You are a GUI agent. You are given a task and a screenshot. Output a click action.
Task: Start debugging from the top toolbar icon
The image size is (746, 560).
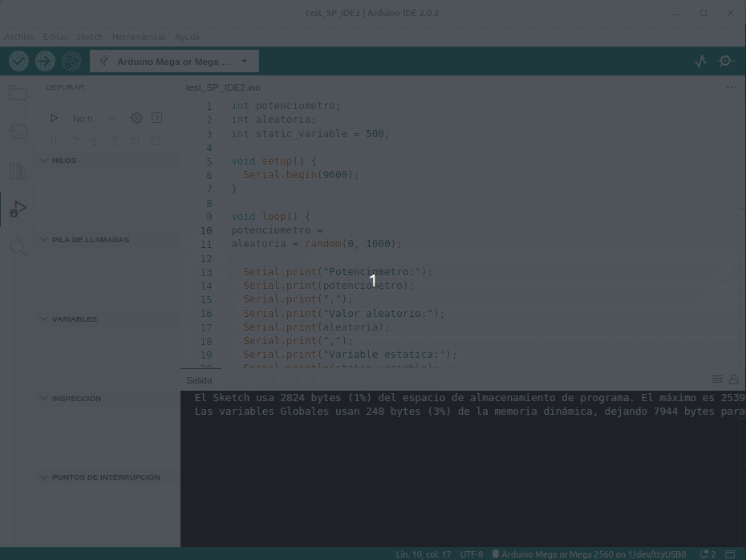(x=71, y=61)
